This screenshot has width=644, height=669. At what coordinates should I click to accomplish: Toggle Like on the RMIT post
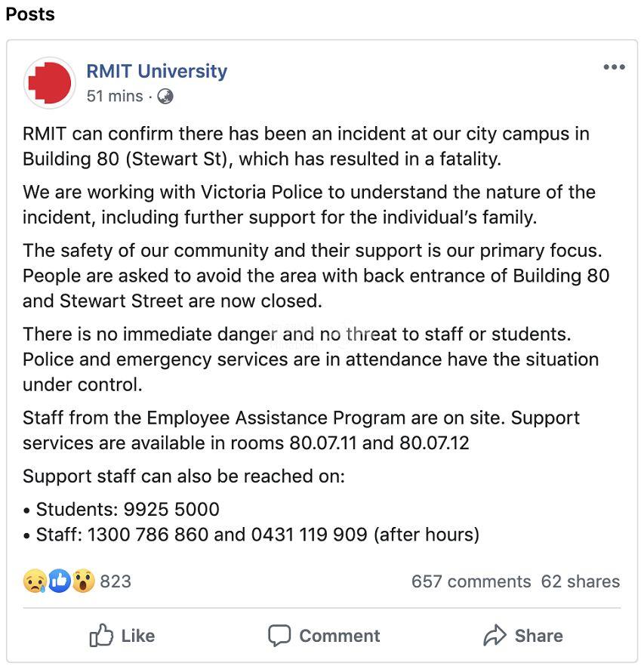[122, 636]
